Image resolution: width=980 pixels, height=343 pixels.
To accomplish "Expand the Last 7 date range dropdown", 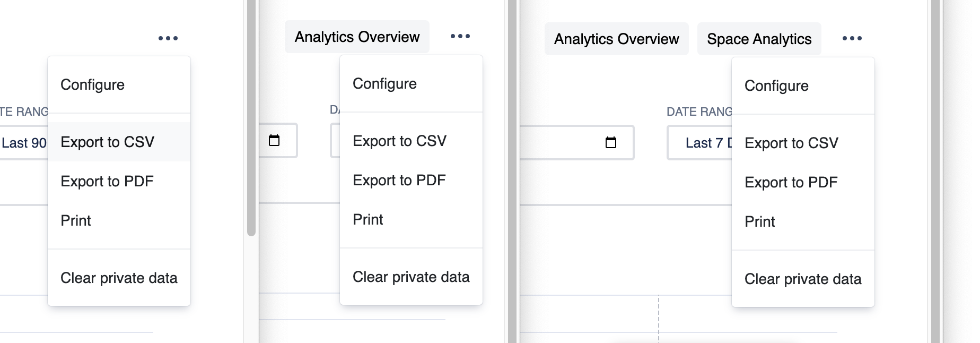I will (x=700, y=143).
